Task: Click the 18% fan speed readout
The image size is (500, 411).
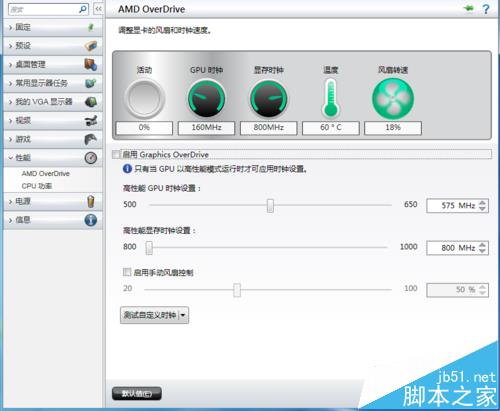Action: coord(393,128)
